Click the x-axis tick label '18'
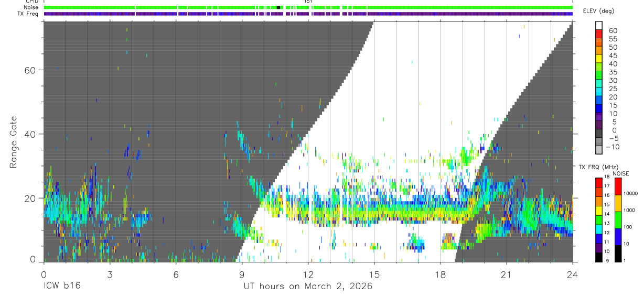The width and height of the screenshot is (644, 297). [x=441, y=274]
